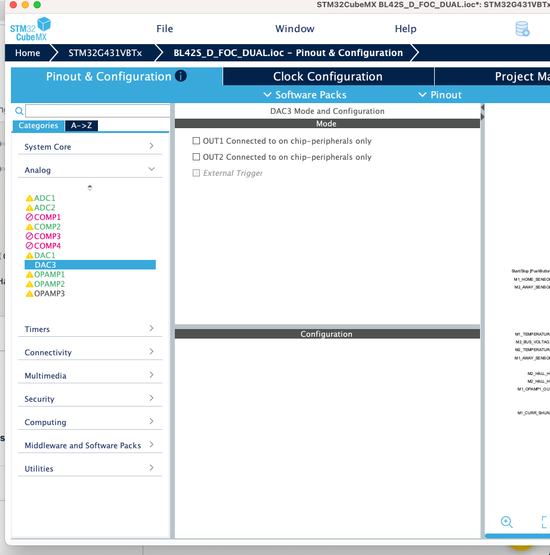Screen dimensions: 550x555
Task: Click the collapse-panel arrow at panel edge
Action: coord(482,107)
